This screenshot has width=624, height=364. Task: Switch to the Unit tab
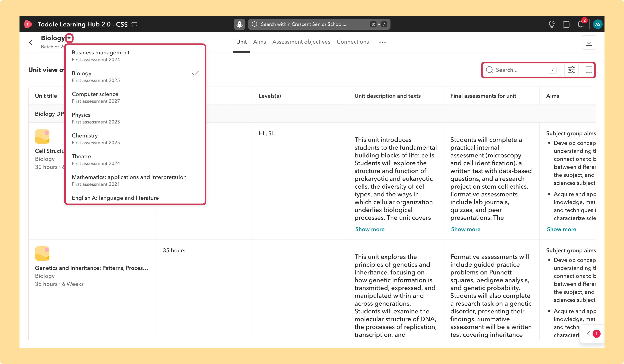click(x=241, y=42)
